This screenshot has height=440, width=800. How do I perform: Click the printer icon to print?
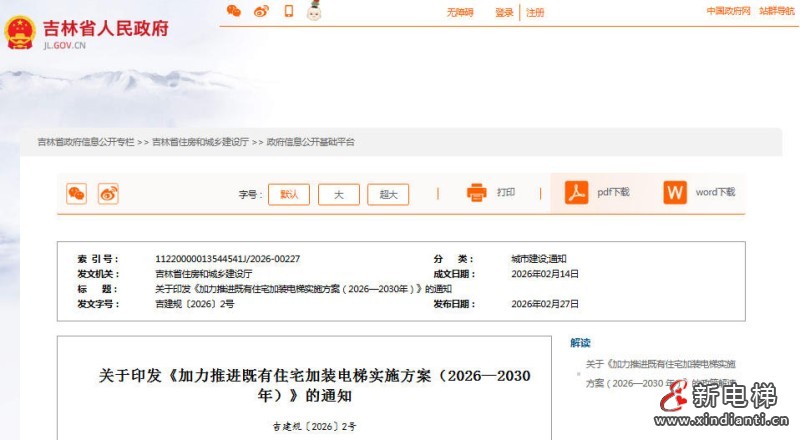[477, 192]
